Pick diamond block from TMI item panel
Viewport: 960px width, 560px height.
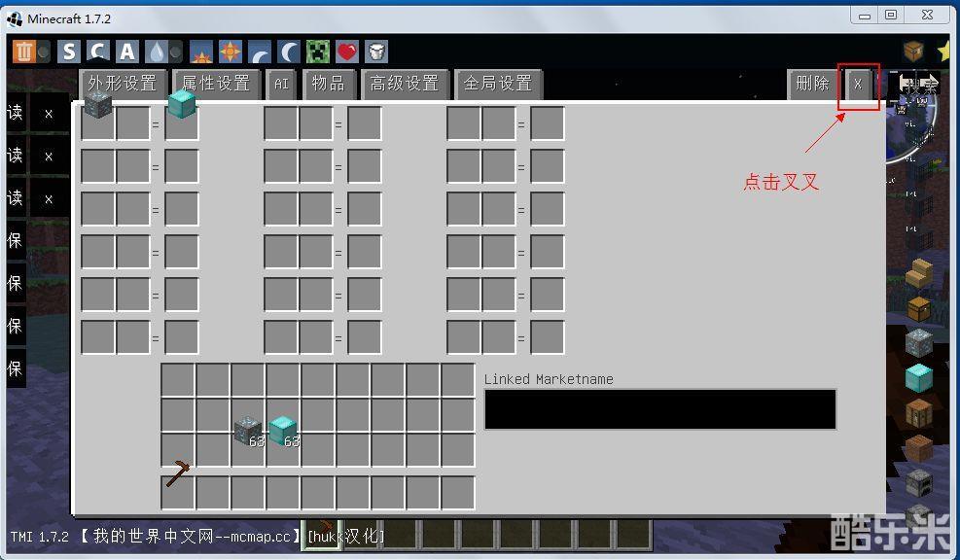(x=919, y=377)
